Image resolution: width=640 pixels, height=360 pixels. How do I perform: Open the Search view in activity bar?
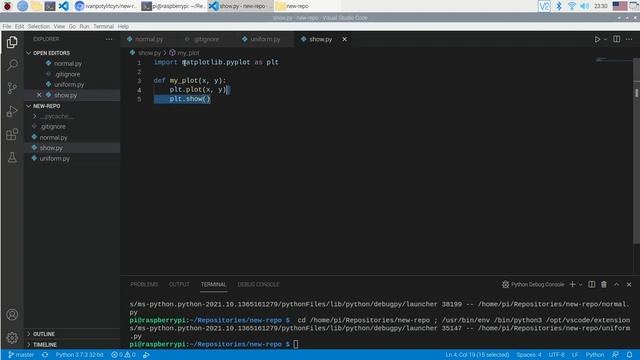12,65
